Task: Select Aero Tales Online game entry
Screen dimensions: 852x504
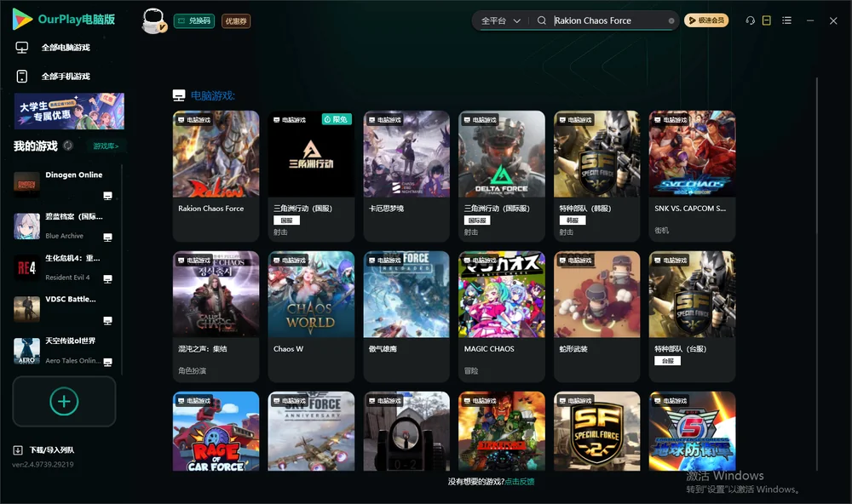Action: coord(64,351)
